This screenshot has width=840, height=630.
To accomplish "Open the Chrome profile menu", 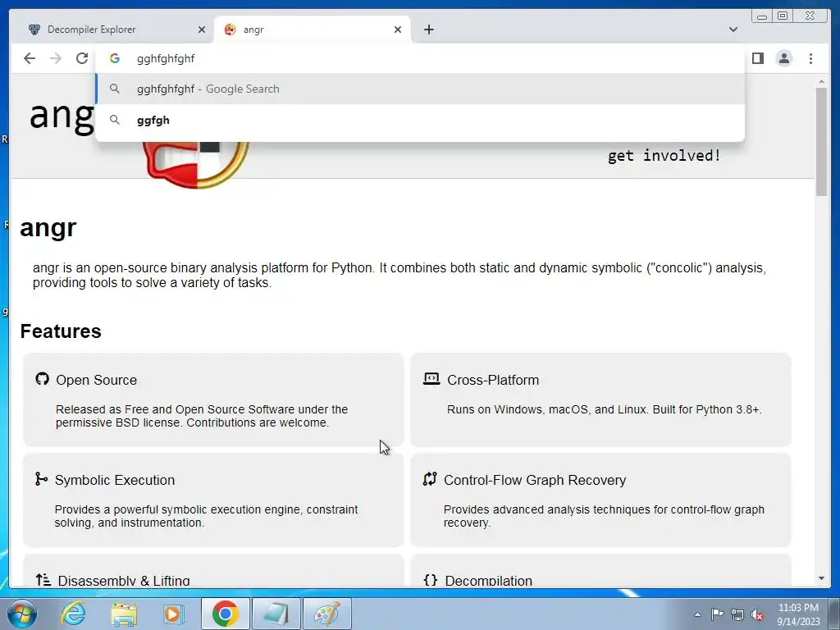I will pyautogui.click(x=784, y=58).
